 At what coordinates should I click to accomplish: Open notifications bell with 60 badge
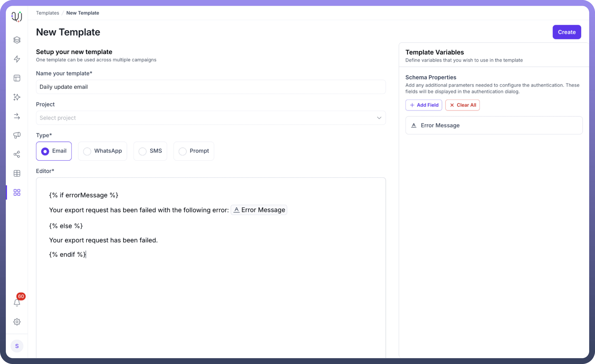pos(17,302)
